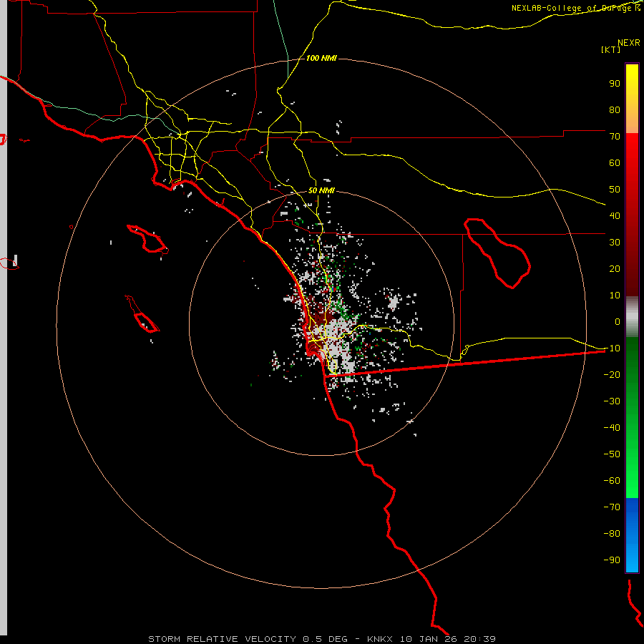Viewport: 644px width, 644px height.
Task: Click the "[KT]" units label
Action: point(611,49)
